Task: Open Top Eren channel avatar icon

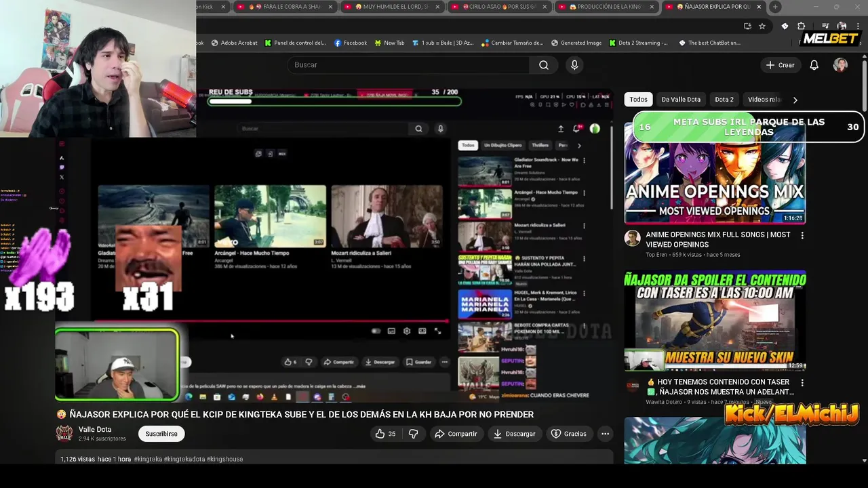Action: 632,238
